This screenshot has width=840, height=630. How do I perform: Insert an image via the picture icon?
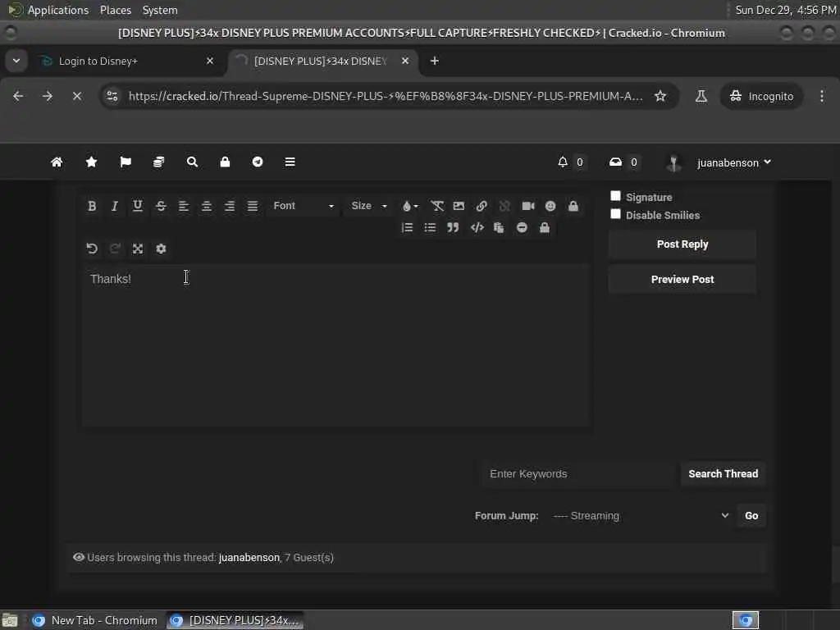tap(459, 206)
